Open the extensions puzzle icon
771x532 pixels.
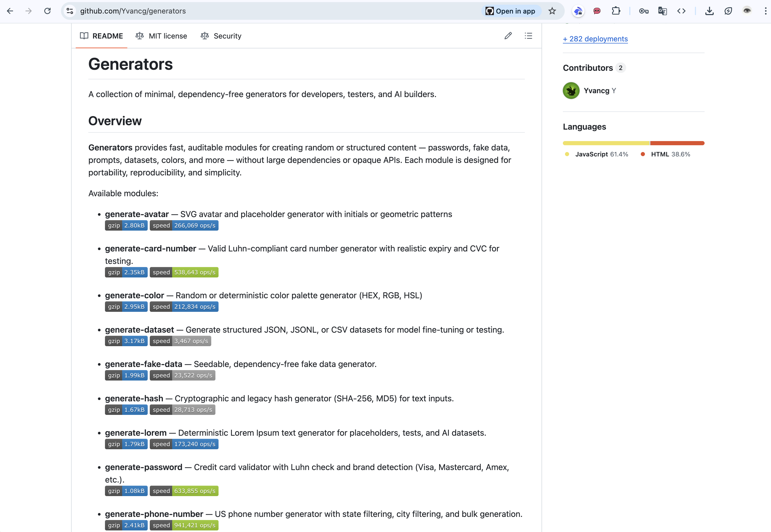616,11
